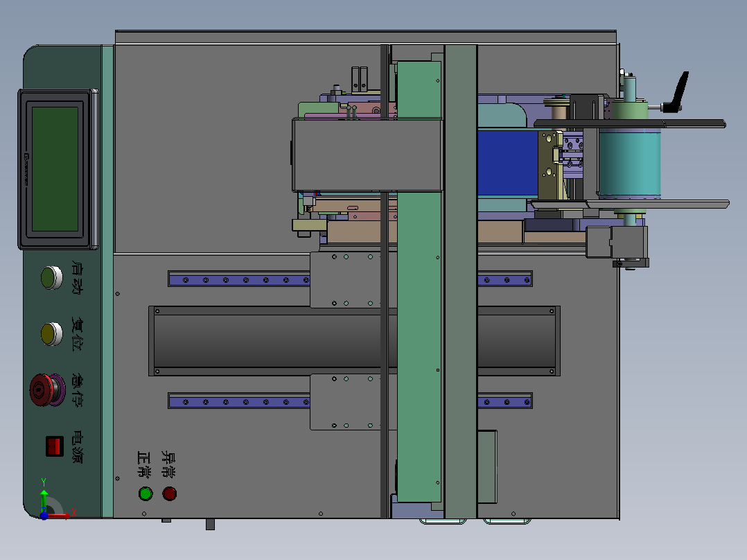Pick the red 异常 indicator lamp
The height and width of the screenshot is (560, 747).
click(169, 493)
